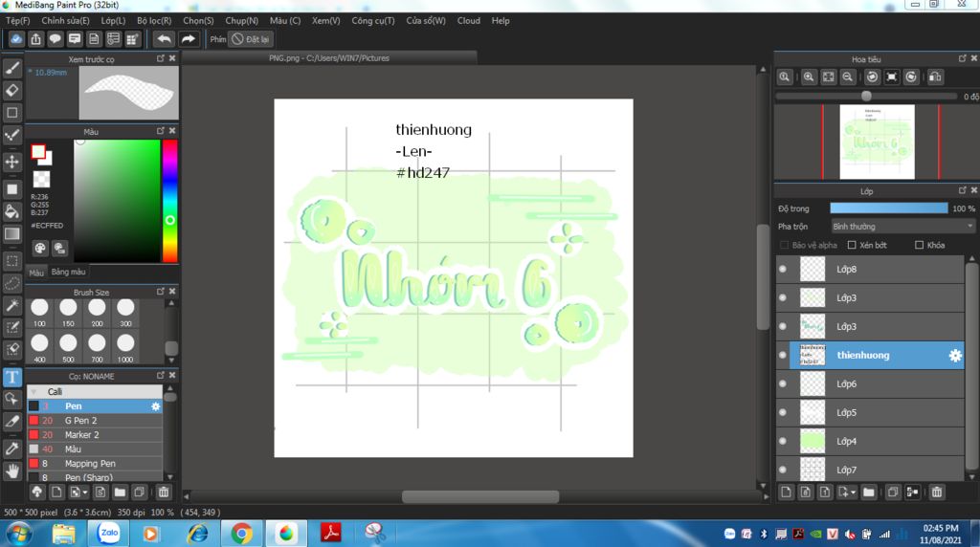This screenshot has height=547, width=980.
Task: Select brush size 100 preset
Action: pyautogui.click(x=39, y=313)
